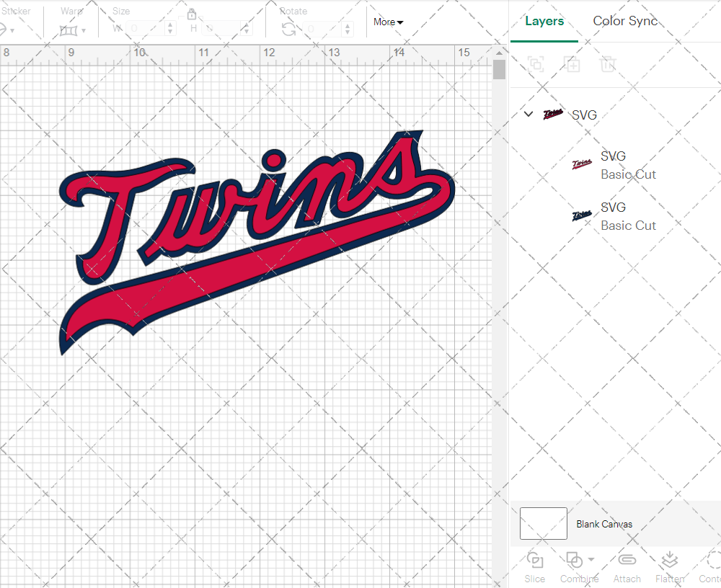Click the Rotate value input field
The width and height of the screenshot is (721, 588).
coord(322,29)
